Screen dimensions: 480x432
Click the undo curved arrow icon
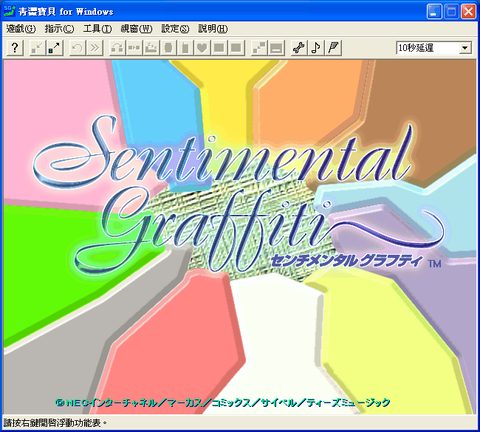click(77, 48)
